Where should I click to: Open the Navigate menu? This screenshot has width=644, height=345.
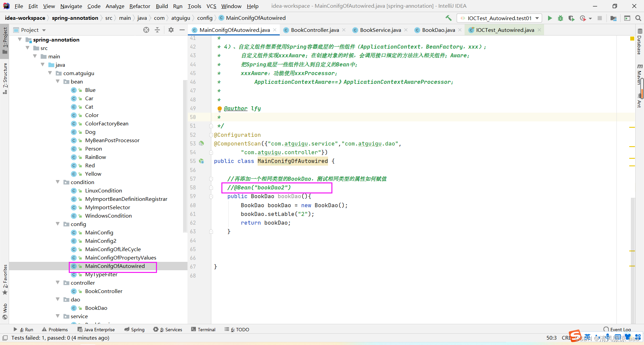[x=71, y=6]
